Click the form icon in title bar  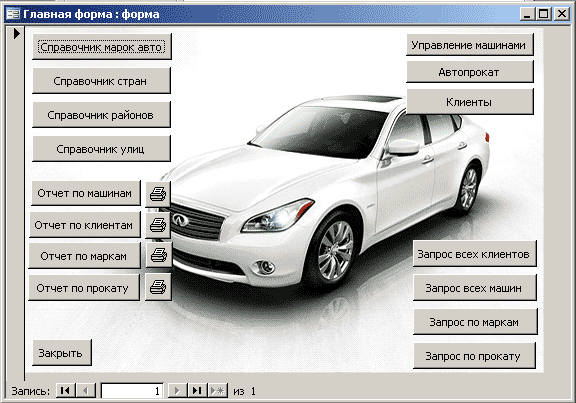(13, 14)
